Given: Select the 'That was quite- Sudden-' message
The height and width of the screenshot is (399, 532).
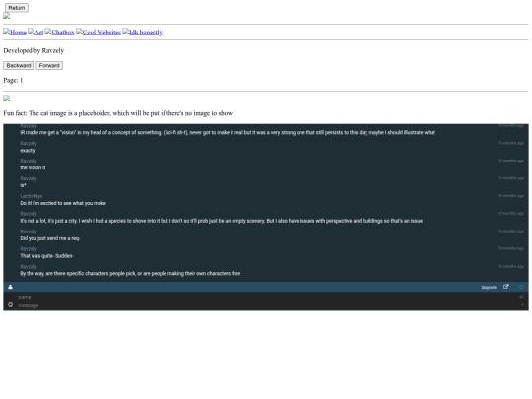Looking at the screenshot, I should coord(47,256).
